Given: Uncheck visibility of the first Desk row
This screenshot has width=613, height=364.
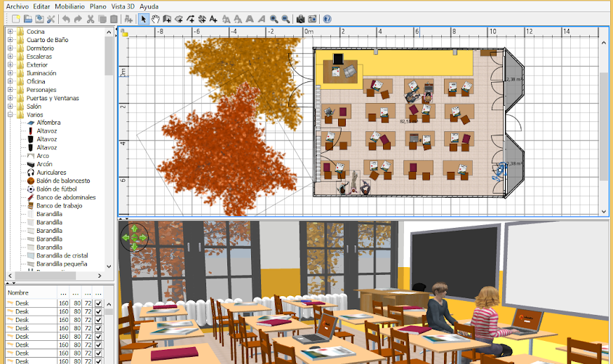Looking at the screenshot, I should click(x=98, y=303).
